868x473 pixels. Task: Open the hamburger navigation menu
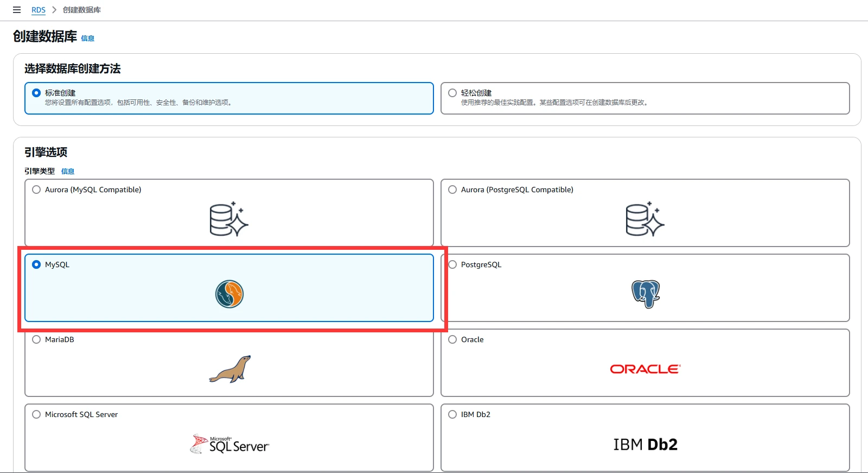[17, 10]
